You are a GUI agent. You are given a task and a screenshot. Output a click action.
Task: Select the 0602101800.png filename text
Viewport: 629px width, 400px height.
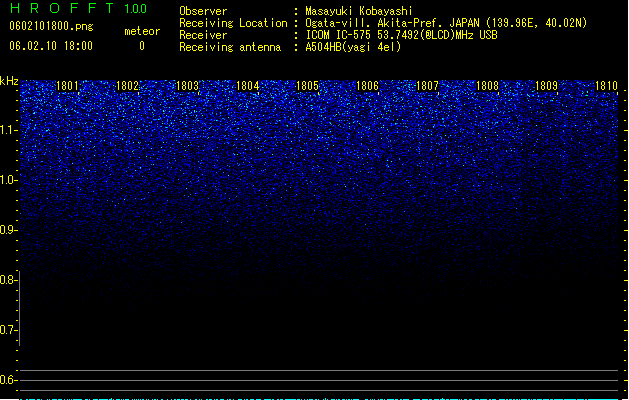tap(51, 27)
